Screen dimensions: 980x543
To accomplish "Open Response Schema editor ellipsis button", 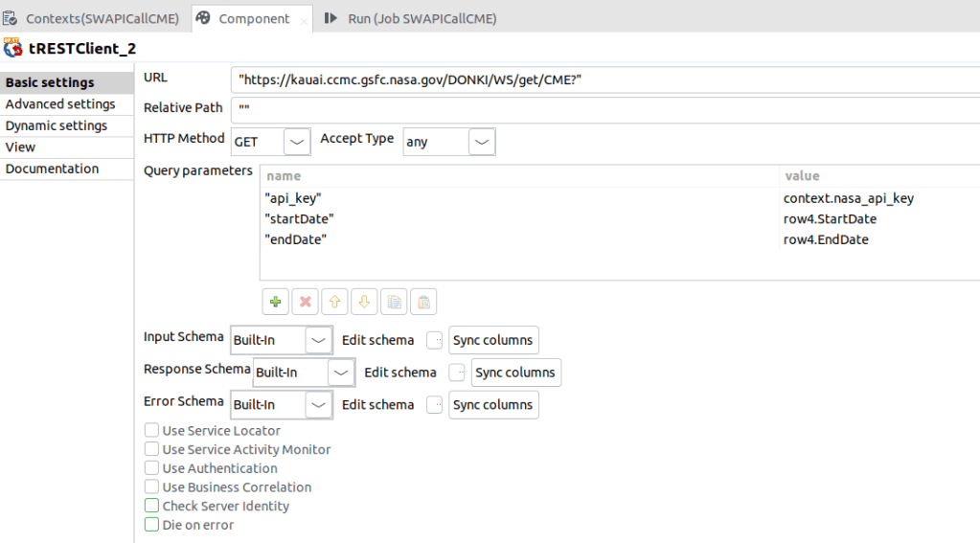I will pyautogui.click(x=457, y=373).
